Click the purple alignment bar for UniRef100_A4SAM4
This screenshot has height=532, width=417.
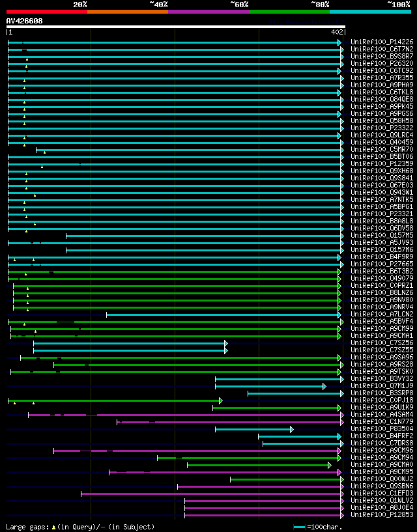click(x=186, y=415)
